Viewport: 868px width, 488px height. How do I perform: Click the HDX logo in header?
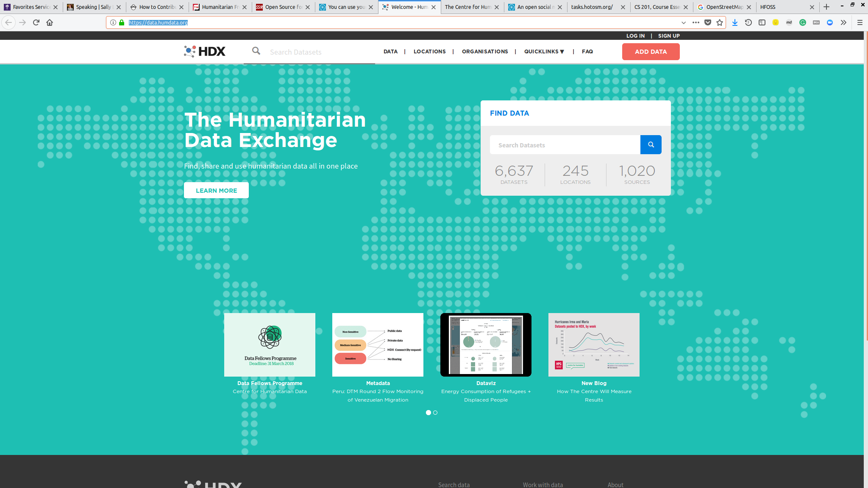click(205, 51)
